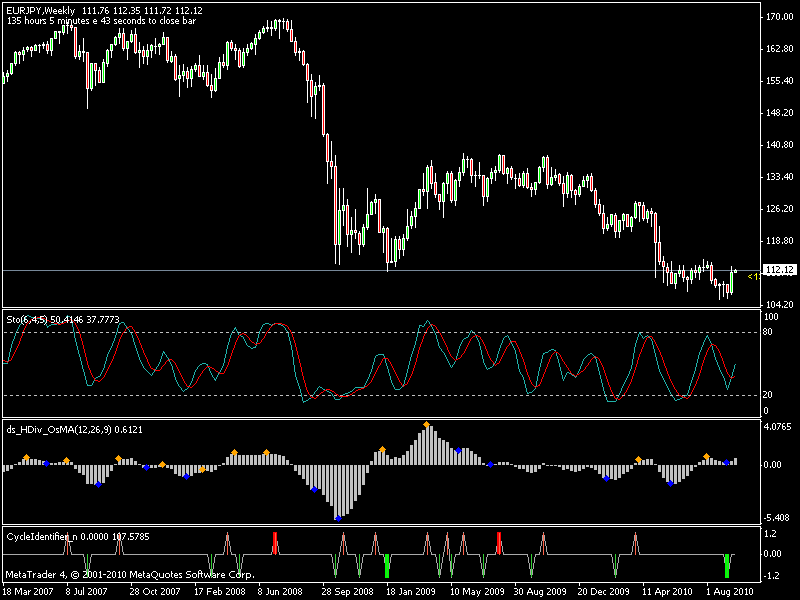The width and height of the screenshot is (800, 600).
Task: Select the 11 Apr 2010 date label
Action: point(667,592)
